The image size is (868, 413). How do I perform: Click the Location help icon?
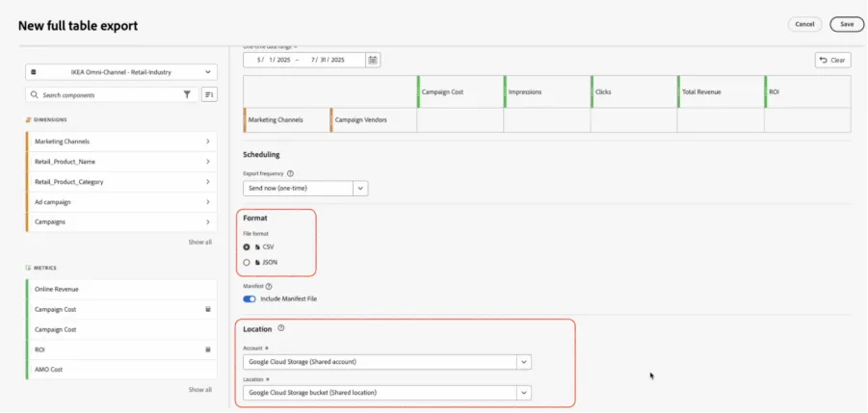281,328
